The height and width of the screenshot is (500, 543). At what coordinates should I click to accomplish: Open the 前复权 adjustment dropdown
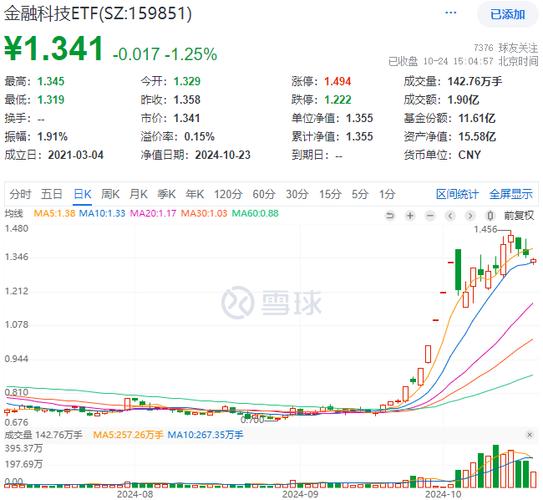point(519,215)
